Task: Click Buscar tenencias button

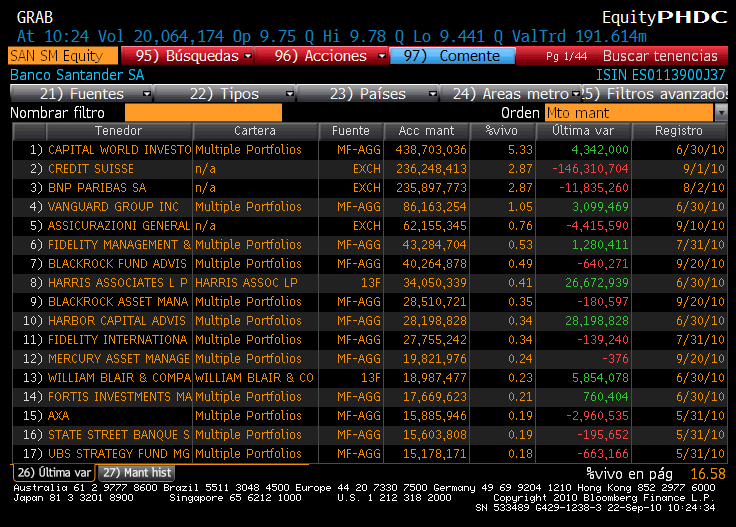Action: [659, 56]
